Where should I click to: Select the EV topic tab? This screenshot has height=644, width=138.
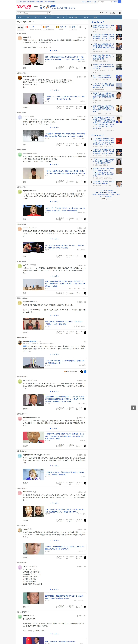click(x=48, y=28)
